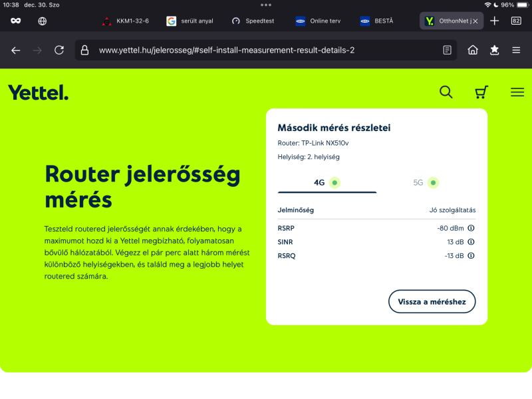532x399 pixels.
Task: Open private browsing mask icon
Action: (x=15, y=21)
